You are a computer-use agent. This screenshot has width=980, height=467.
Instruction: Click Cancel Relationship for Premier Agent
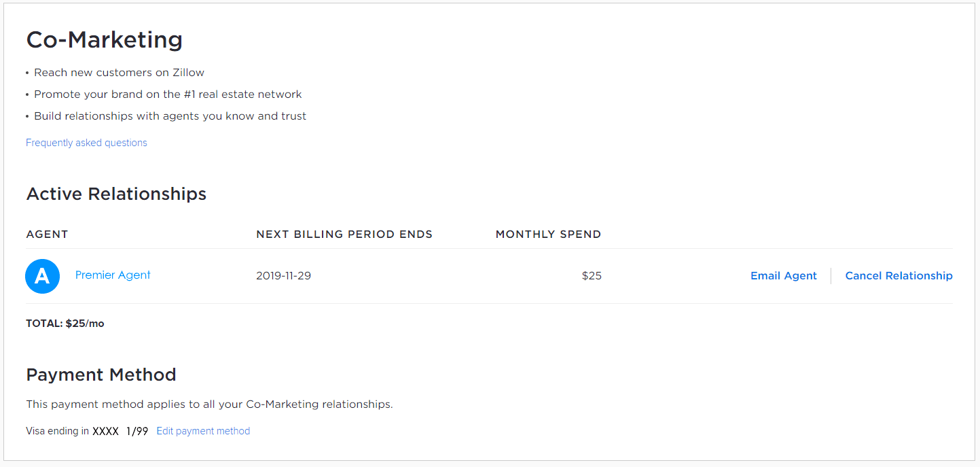(899, 275)
